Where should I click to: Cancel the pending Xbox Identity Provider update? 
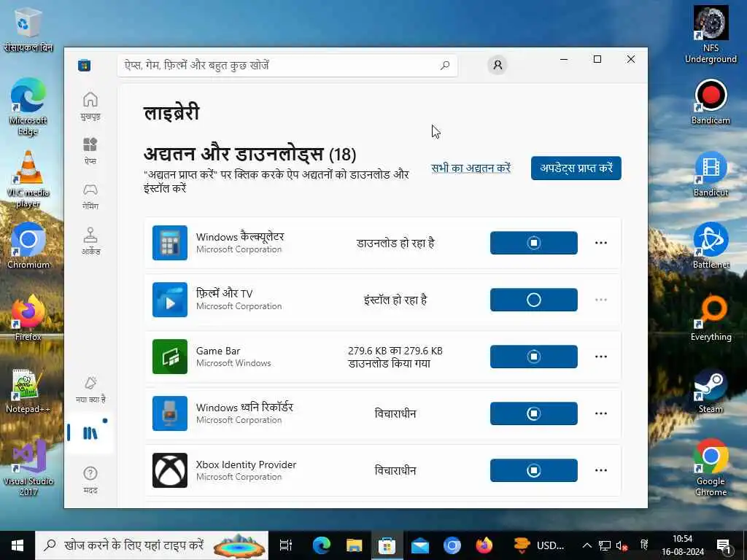[x=533, y=470]
